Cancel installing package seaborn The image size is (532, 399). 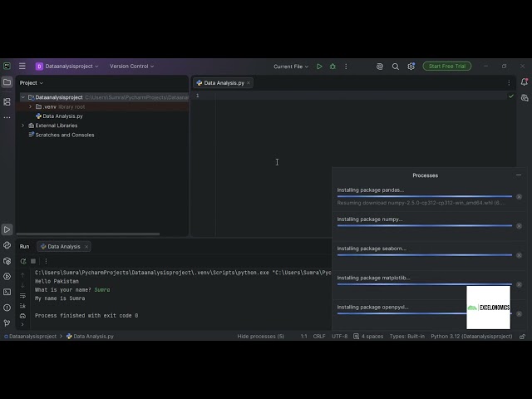click(519, 255)
